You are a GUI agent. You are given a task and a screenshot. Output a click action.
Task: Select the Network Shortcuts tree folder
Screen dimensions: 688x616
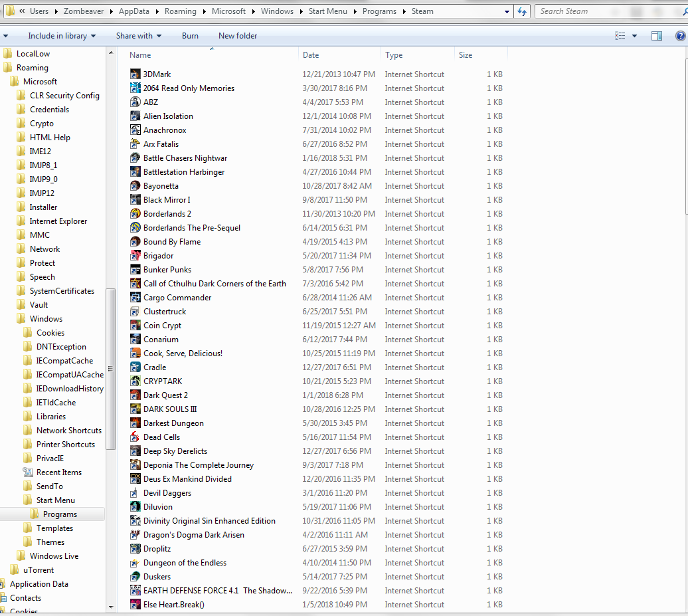coord(69,431)
